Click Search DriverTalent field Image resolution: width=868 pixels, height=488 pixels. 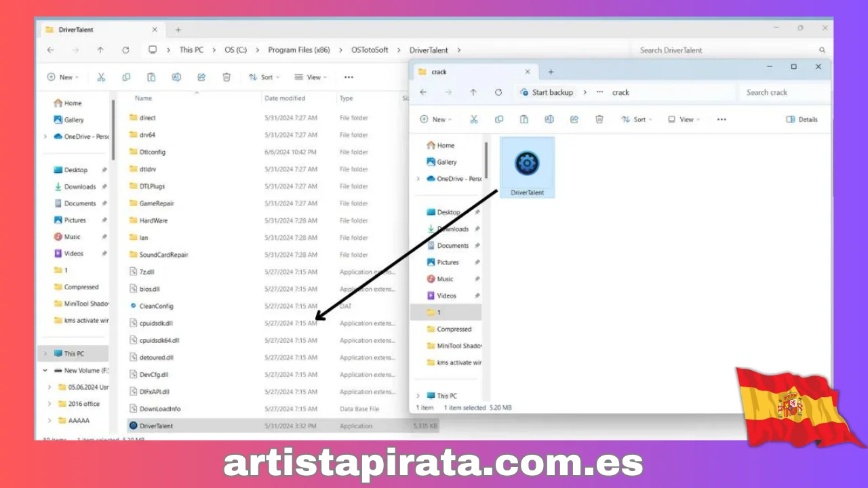point(732,50)
